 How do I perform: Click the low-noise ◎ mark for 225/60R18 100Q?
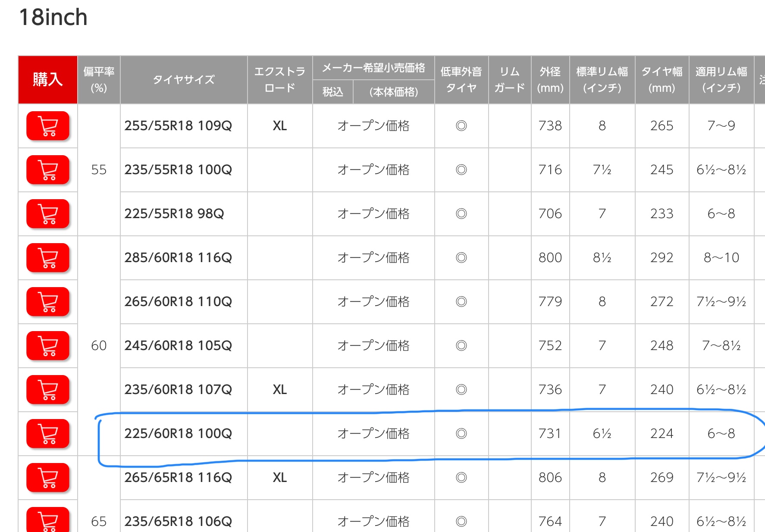coord(461,434)
